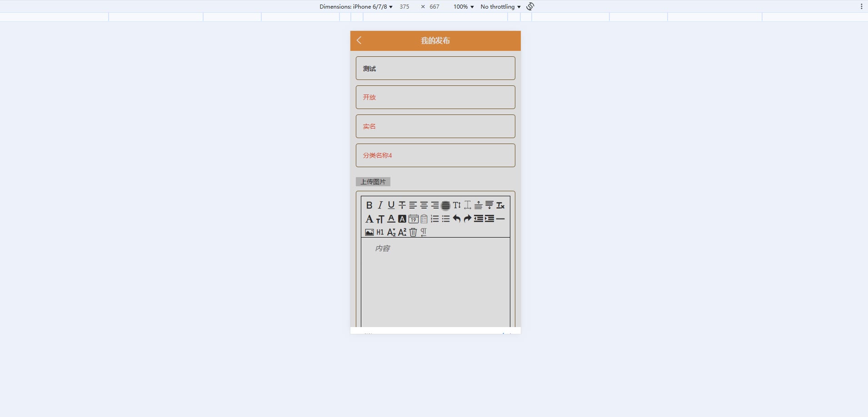Image resolution: width=868 pixels, height=417 pixels.
Task: Click the title field containing 测试
Action: click(x=435, y=68)
